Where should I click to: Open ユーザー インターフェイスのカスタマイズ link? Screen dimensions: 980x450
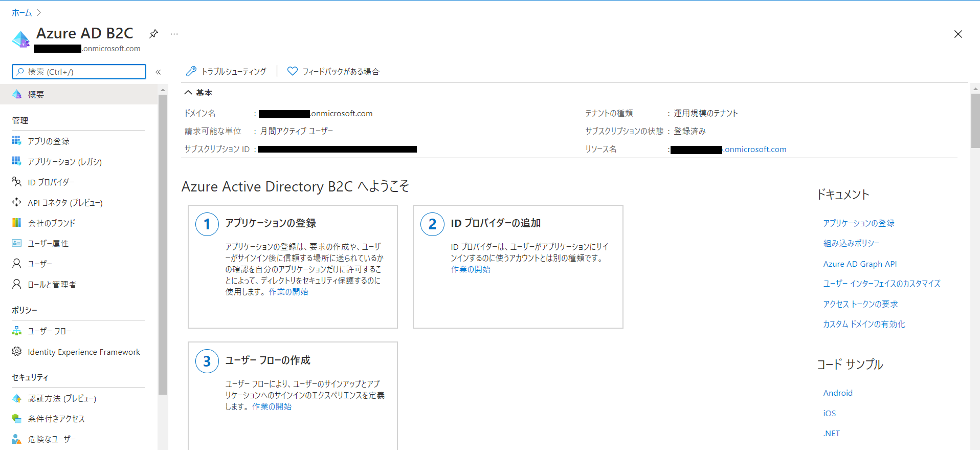pos(882,284)
